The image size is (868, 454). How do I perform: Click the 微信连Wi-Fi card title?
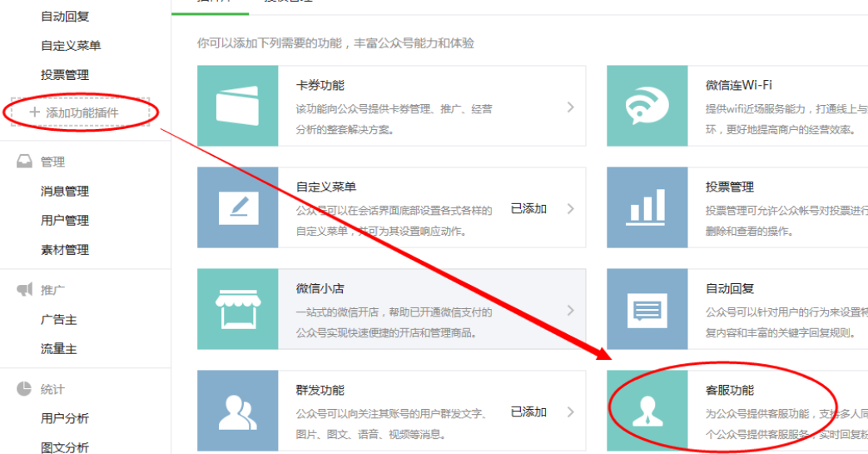click(x=738, y=85)
